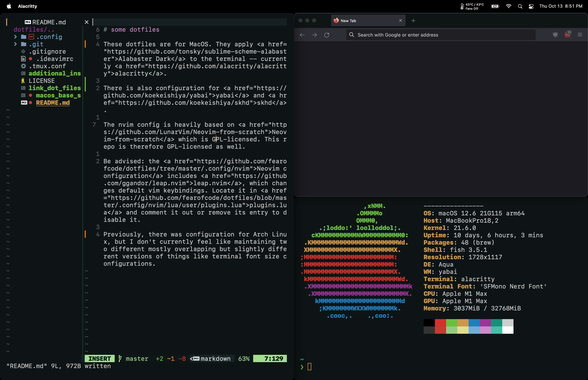The width and height of the screenshot is (588, 380).
Task: Click the battery status icon
Action: [x=495, y=6]
